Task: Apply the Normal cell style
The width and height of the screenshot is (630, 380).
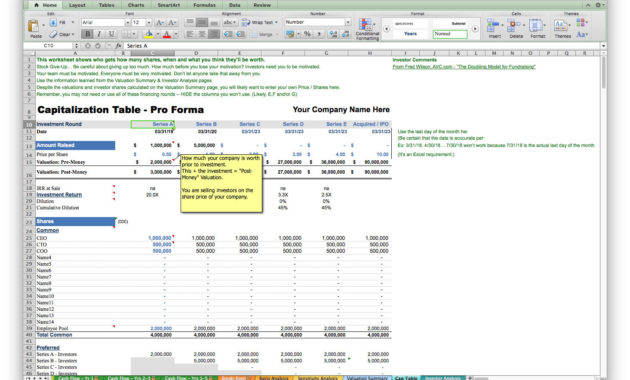Action: coord(450,34)
